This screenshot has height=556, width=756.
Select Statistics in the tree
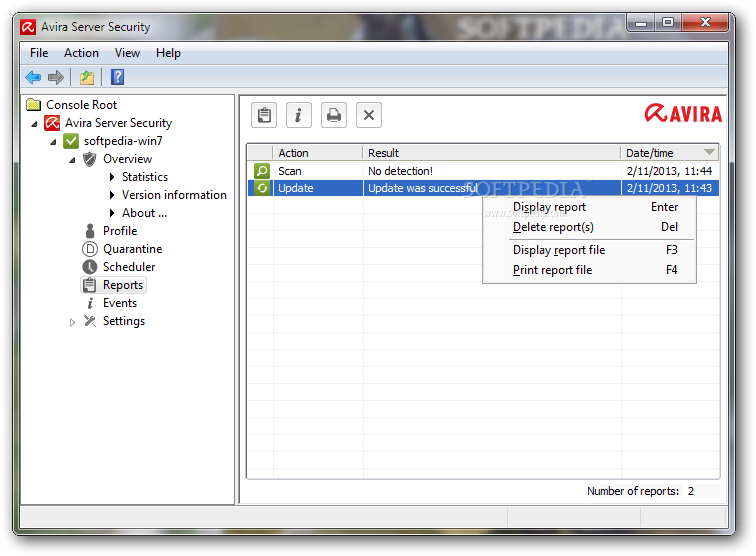(145, 177)
